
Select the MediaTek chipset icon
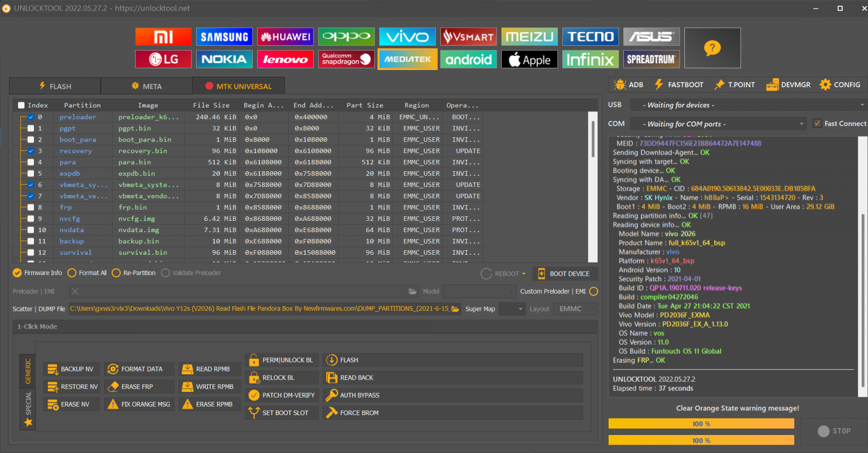(407, 59)
